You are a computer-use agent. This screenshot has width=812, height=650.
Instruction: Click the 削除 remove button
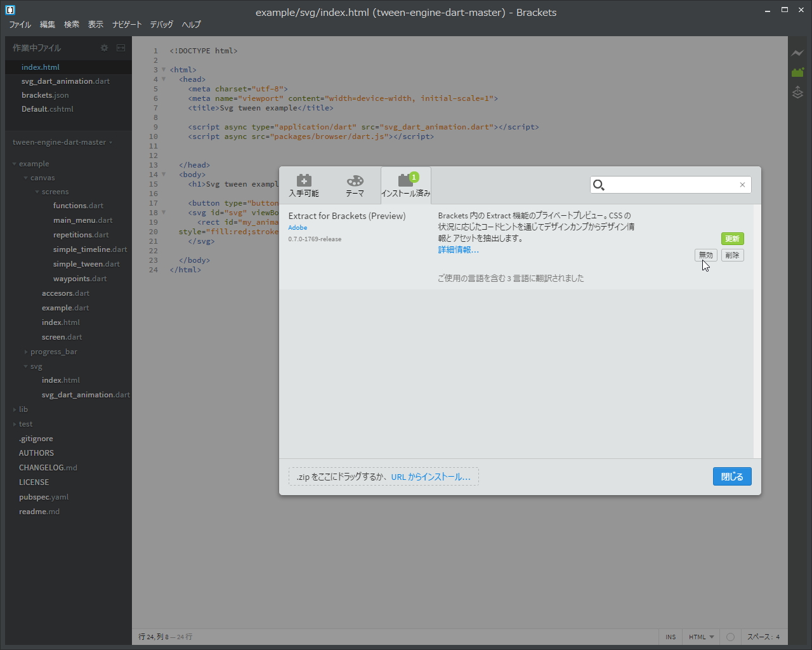coord(732,255)
